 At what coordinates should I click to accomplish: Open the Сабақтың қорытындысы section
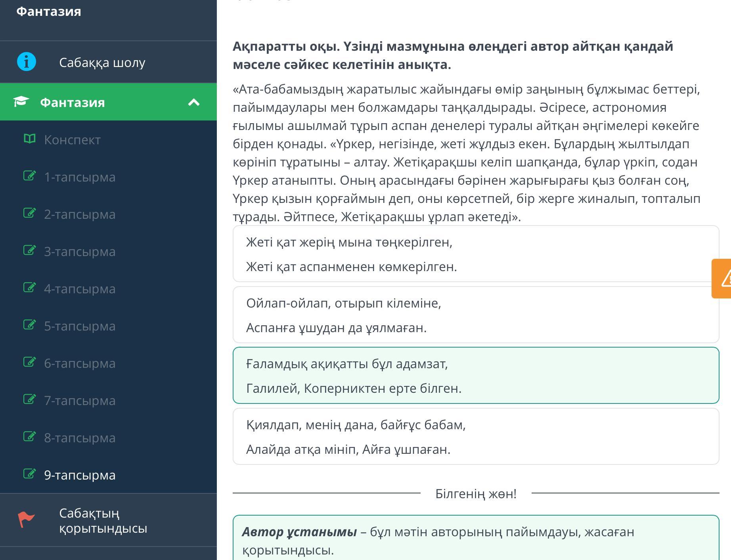103,520
